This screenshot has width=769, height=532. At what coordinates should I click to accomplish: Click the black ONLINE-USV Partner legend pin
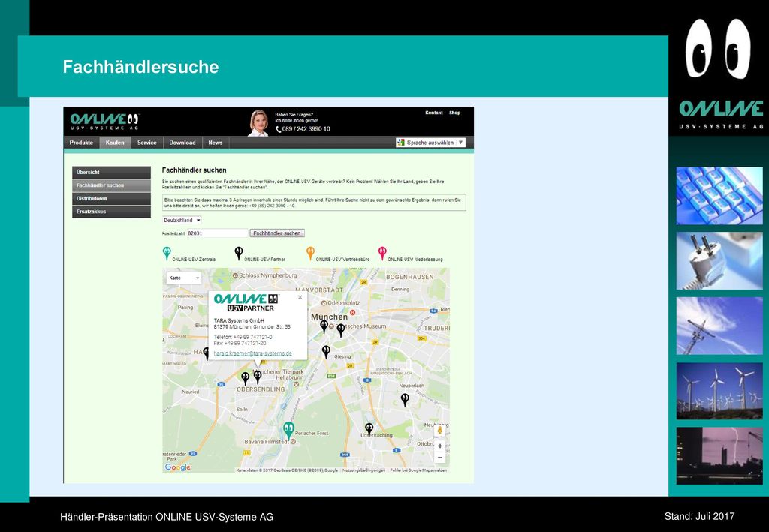click(238, 254)
